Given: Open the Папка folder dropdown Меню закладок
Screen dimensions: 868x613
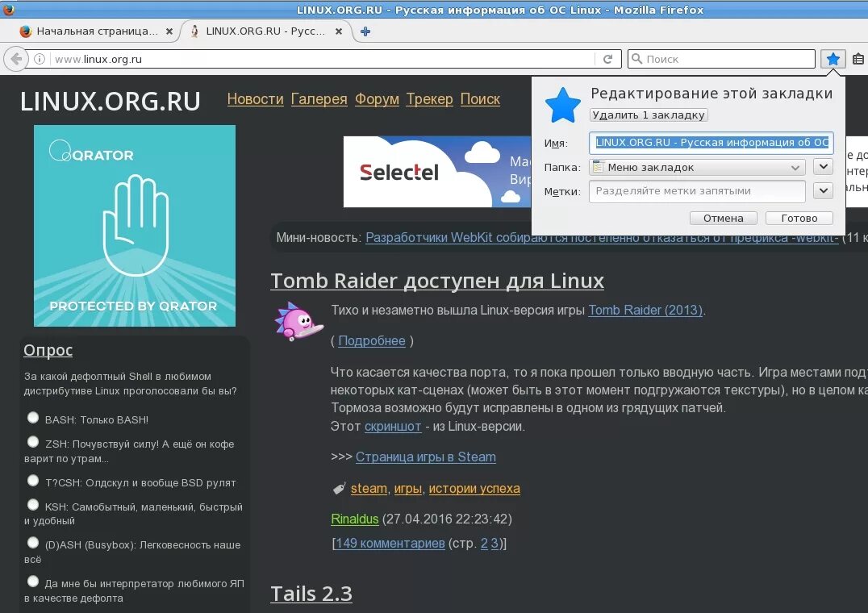Looking at the screenshot, I should coord(697,167).
